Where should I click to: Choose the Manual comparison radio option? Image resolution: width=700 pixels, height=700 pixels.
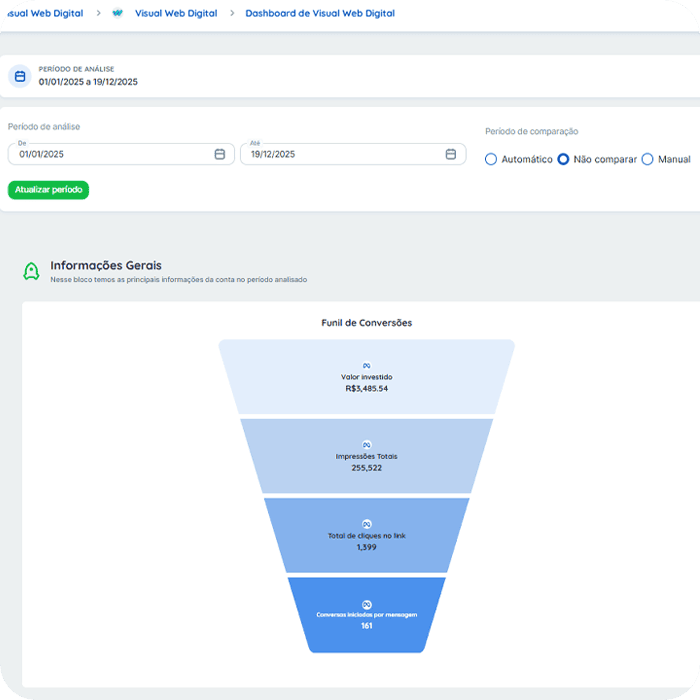647,159
